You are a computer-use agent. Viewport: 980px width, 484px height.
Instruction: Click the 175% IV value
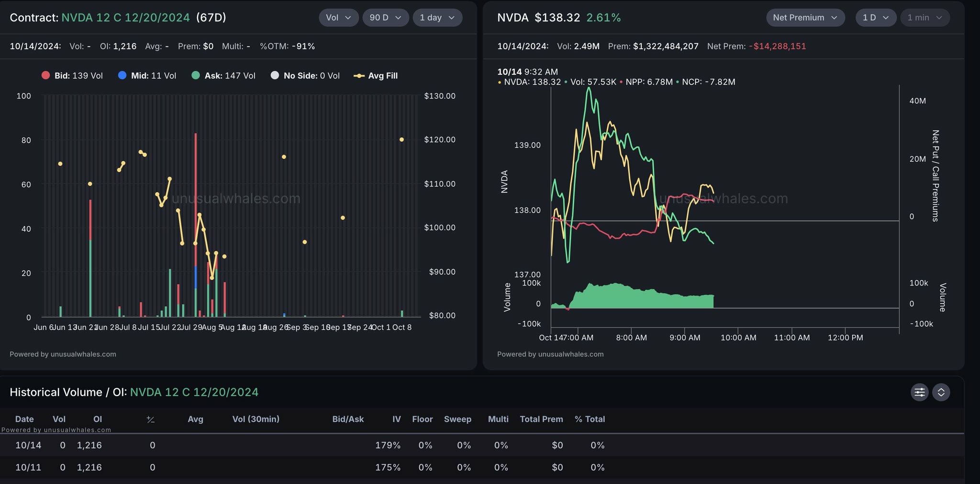[x=388, y=467]
